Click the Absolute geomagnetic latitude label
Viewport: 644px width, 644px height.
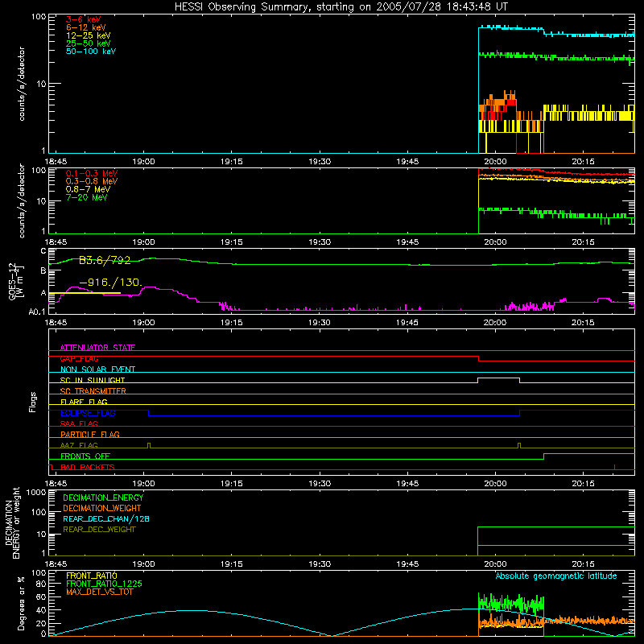pos(556,576)
